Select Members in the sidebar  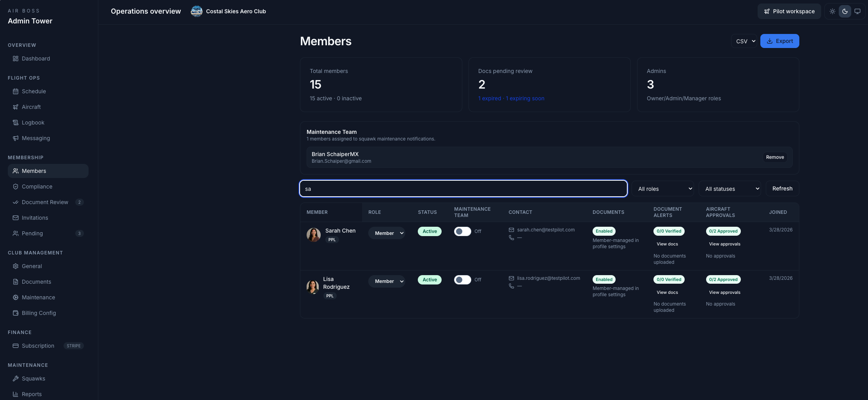[x=34, y=171]
